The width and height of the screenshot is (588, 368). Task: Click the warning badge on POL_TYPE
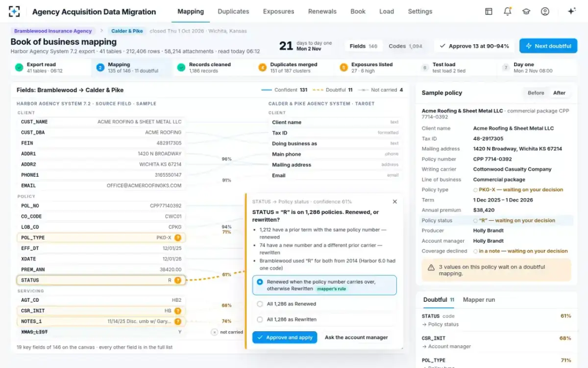point(178,238)
